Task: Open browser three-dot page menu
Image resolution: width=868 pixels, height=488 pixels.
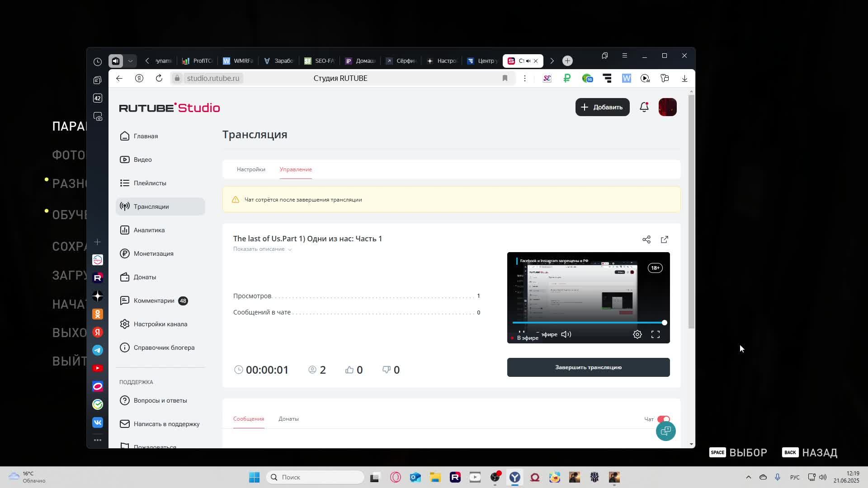Action: (x=524, y=79)
